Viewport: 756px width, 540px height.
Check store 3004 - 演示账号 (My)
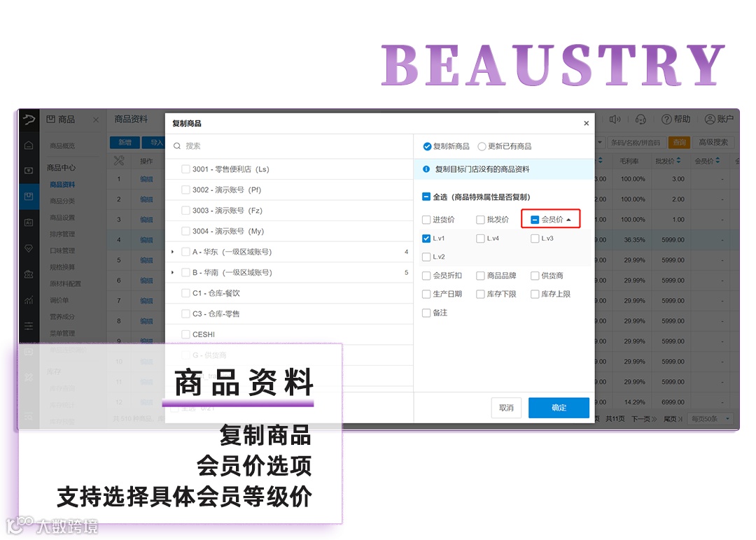point(185,232)
